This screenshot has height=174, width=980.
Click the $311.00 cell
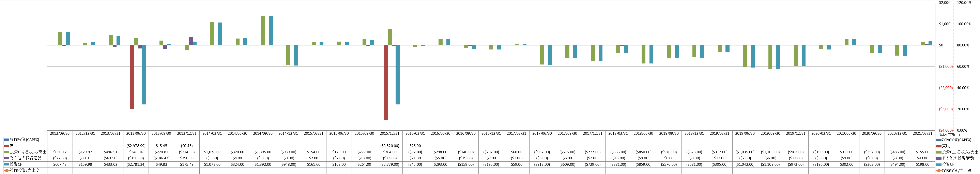846,152
